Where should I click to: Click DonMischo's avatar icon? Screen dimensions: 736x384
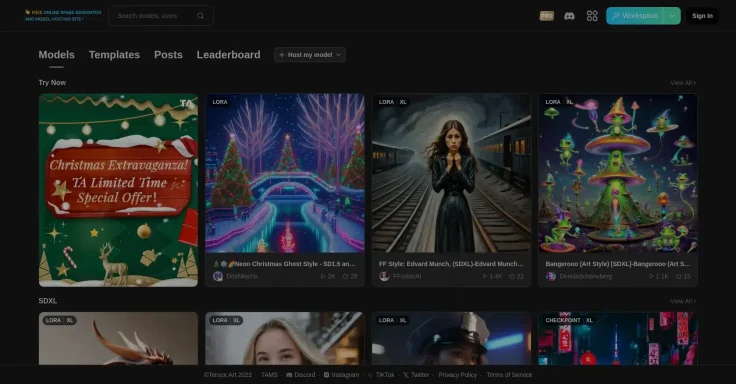tap(218, 276)
